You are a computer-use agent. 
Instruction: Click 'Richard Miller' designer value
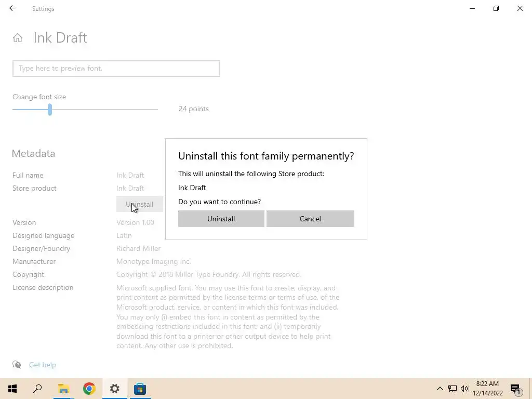pyautogui.click(x=138, y=248)
